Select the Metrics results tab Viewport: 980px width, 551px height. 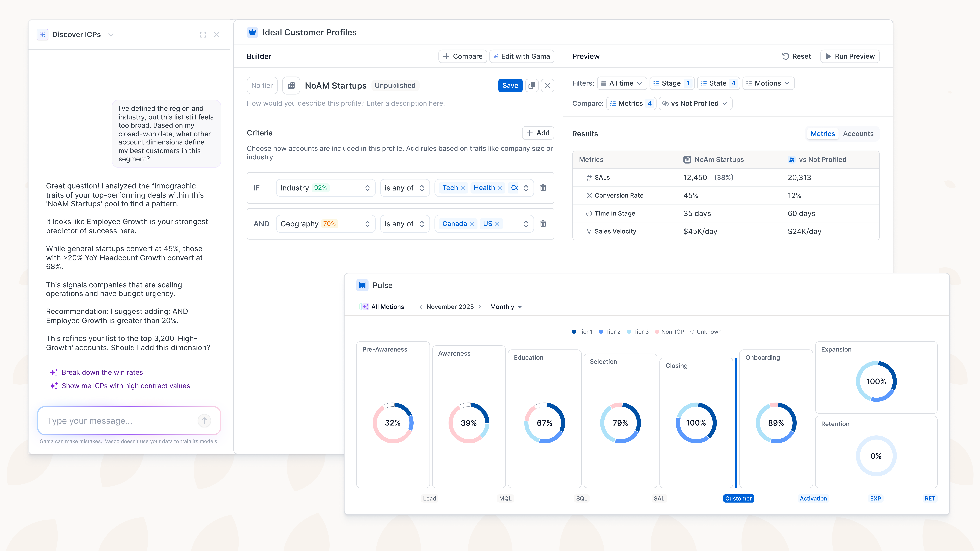point(823,134)
